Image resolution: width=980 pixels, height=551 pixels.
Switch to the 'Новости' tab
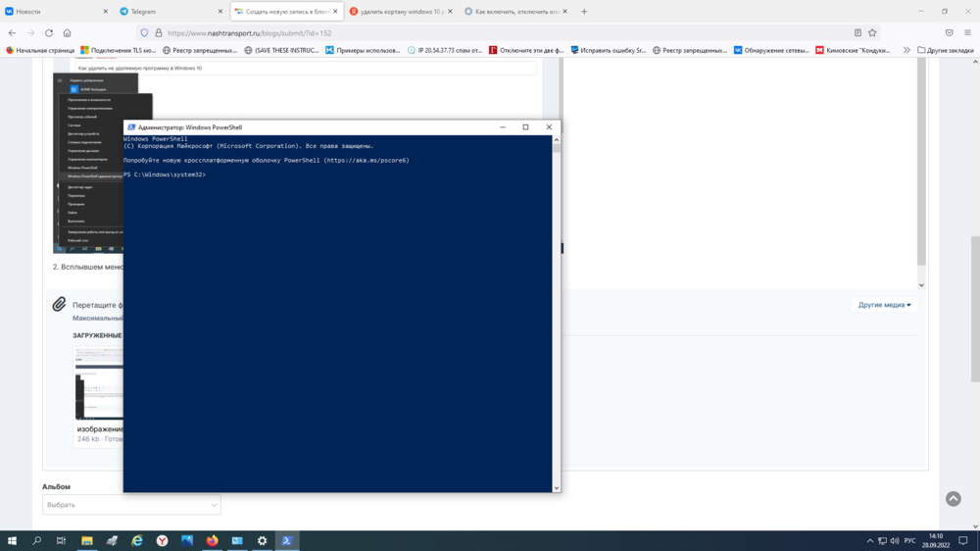pyautogui.click(x=54, y=11)
